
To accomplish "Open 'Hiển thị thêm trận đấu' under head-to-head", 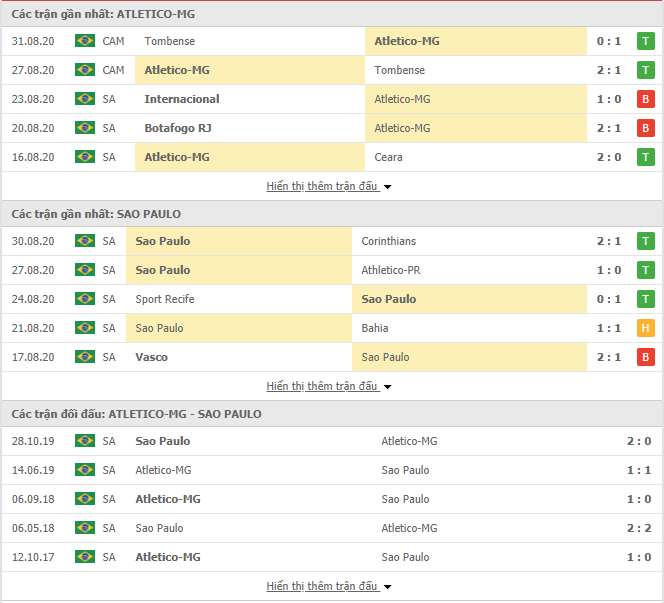I will point(322,586).
